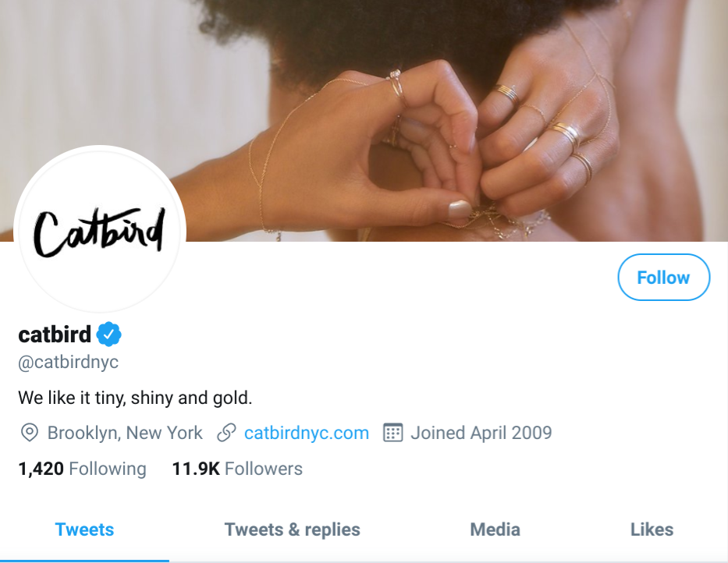Click the bio text about tiny, shiny gold
The width and height of the screenshot is (728, 563).
(135, 398)
